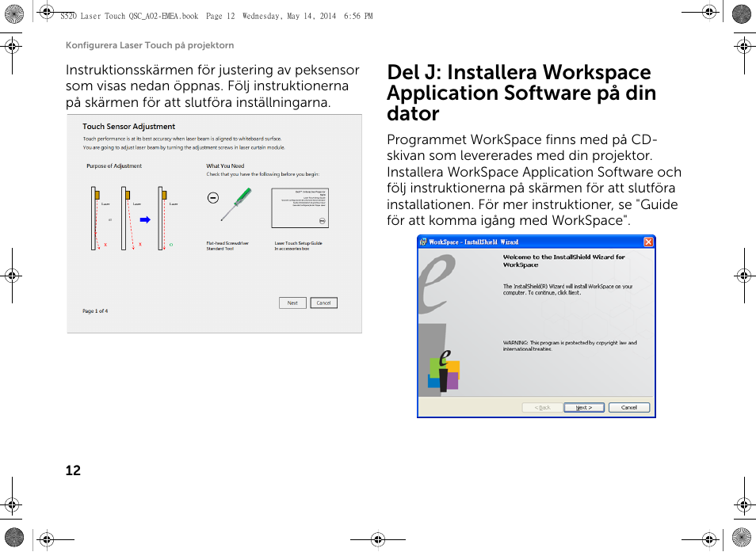Screen dimensions: 756x552
Task: Click the "Touch Sensor Adjustment" heading
Action: click(x=128, y=127)
